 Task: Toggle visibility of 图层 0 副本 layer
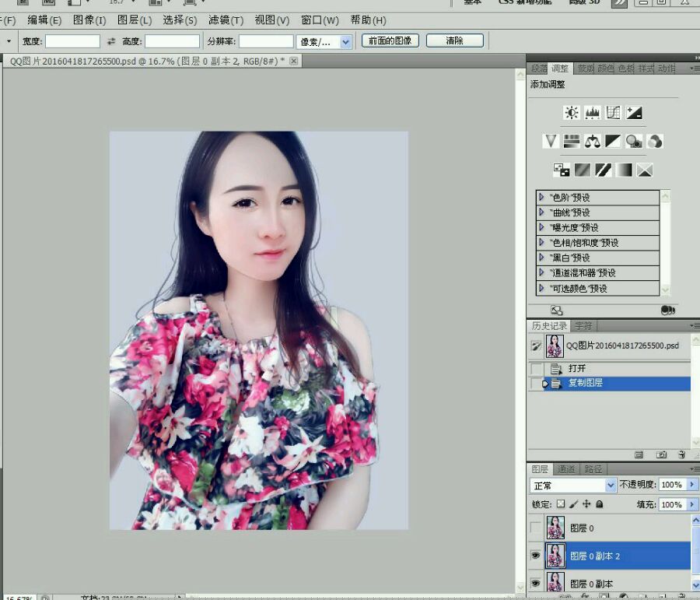pos(535,583)
